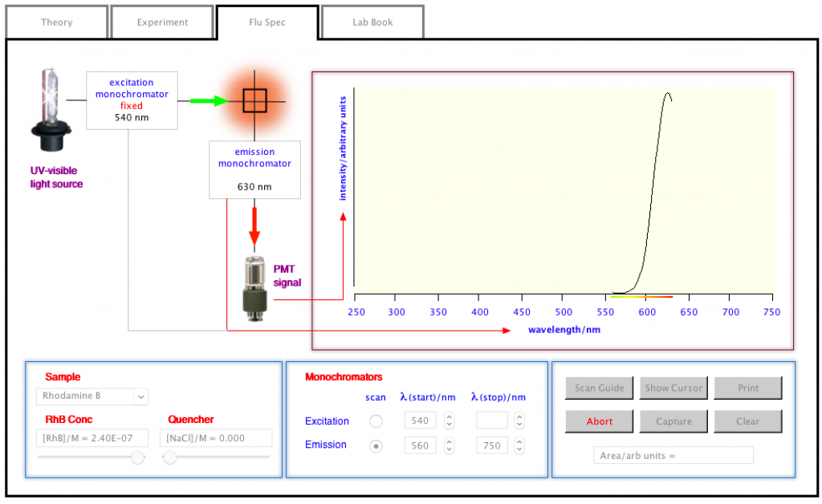Viewport: 822px width, 504px height.
Task: Click the Clear button
Action: [x=748, y=421]
